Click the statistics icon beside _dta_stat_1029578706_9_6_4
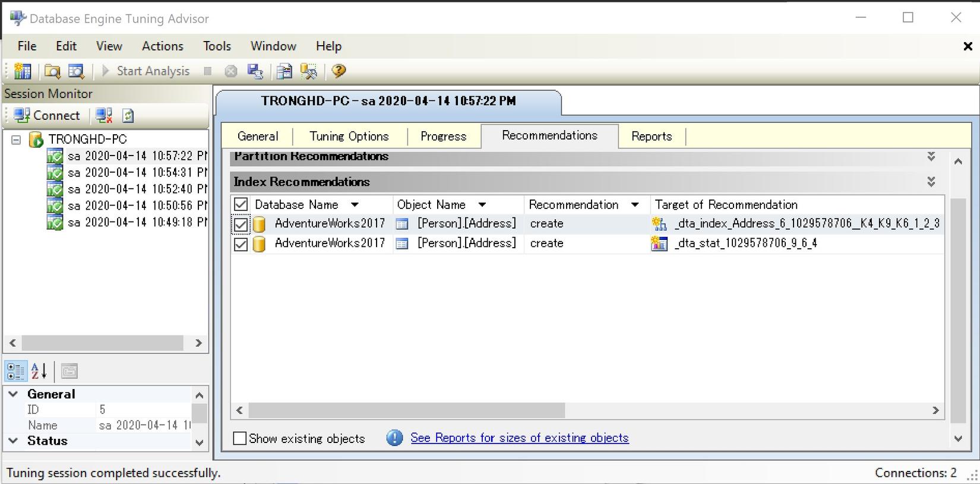The image size is (980, 484). click(659, 243)
